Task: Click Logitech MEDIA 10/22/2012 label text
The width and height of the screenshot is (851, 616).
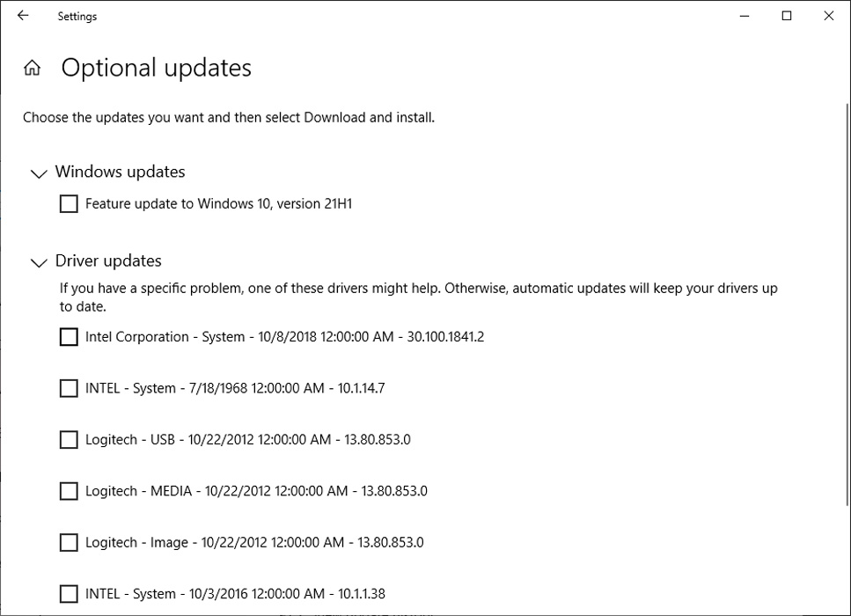Action: pos(256,491)
